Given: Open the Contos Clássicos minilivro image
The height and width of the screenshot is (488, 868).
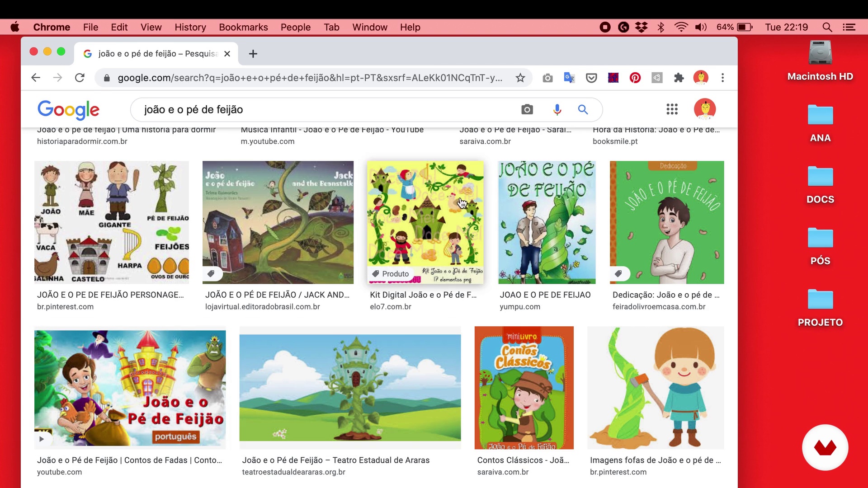Looking at the screenshot, I should pos(524,388).
